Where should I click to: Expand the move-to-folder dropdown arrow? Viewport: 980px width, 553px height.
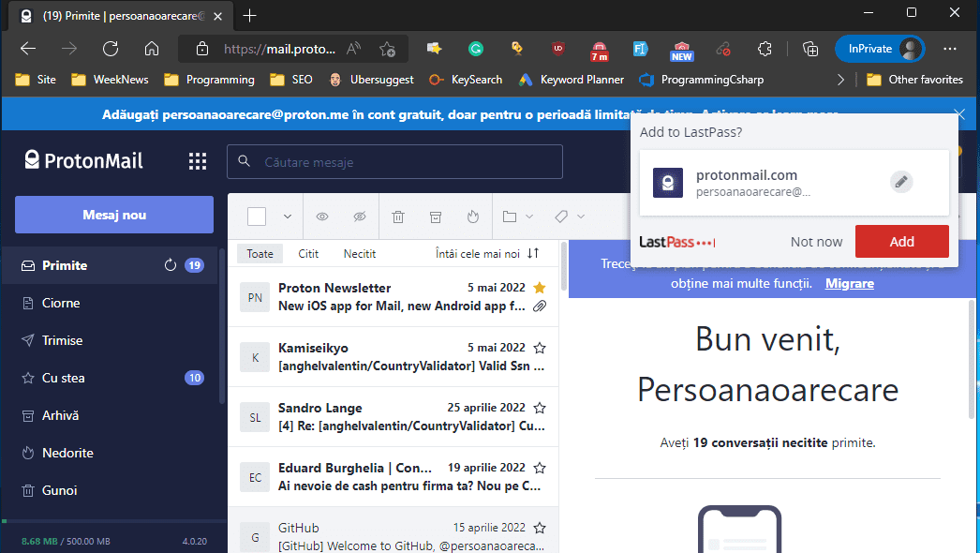(529, 217)
